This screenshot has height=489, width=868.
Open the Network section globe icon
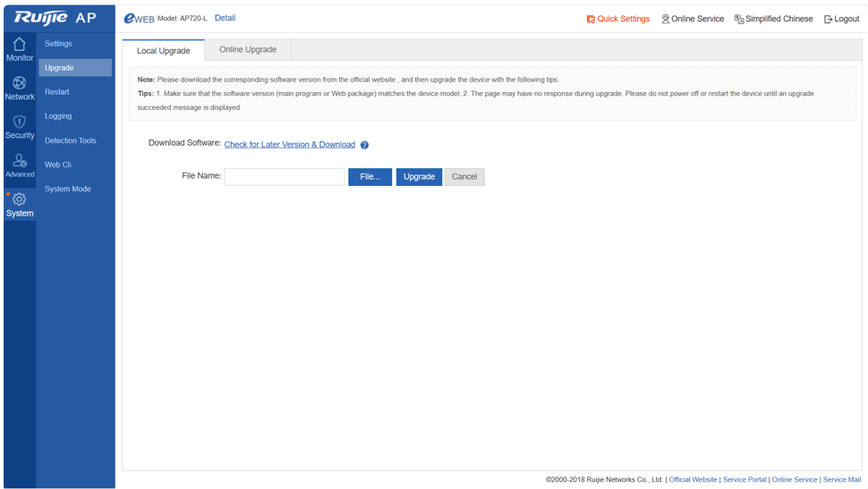coord(19,83)
